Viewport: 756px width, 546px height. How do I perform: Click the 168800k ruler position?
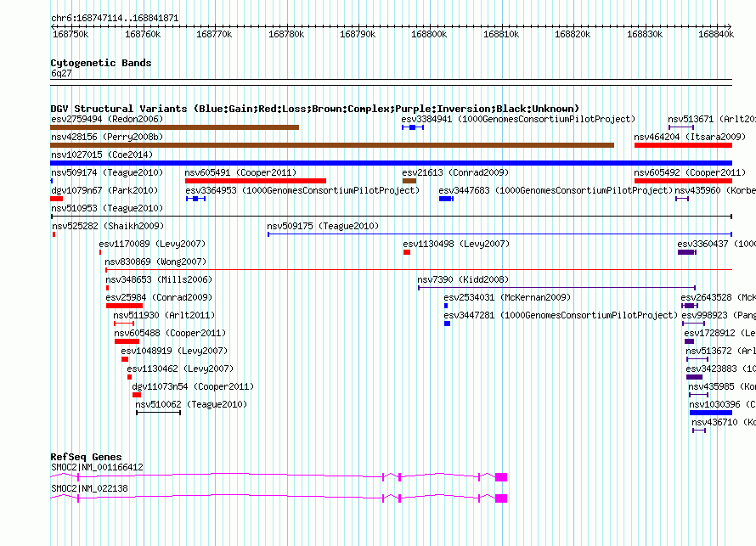(429, 34)
